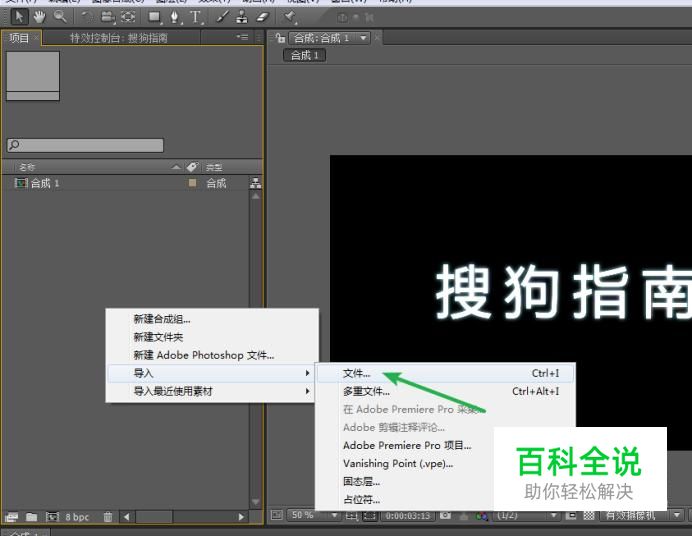The image size is (692, 536).
Task: Select the Clone Stamp tool
Action: (242, 17)
